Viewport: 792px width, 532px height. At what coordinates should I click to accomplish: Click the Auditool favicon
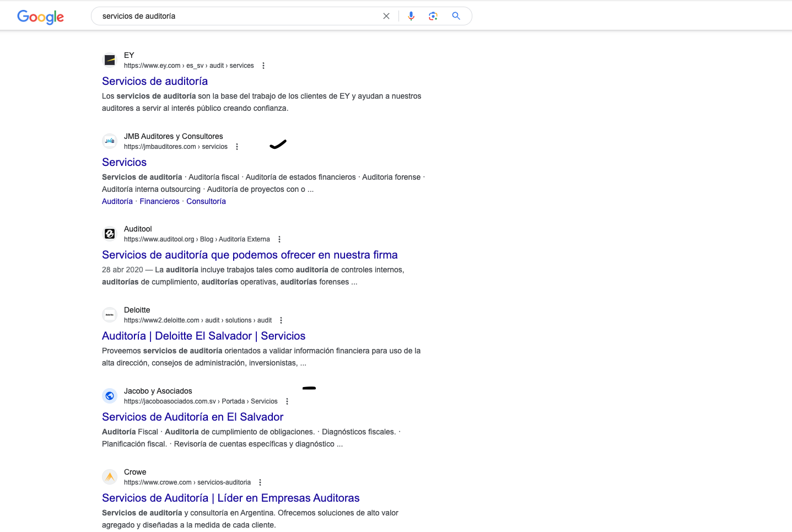(110, 234)
